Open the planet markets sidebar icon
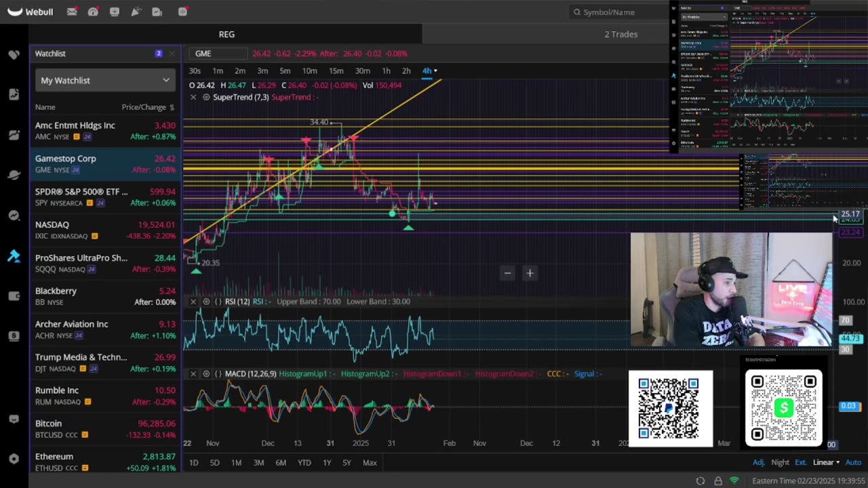The width and height of the screenshot is (868, 488). 14,175
